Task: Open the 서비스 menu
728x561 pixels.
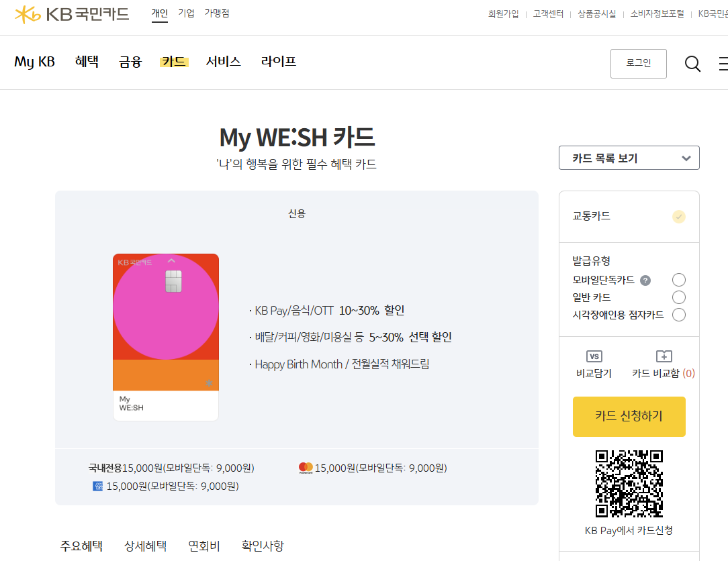Action: tap(224, 62)
